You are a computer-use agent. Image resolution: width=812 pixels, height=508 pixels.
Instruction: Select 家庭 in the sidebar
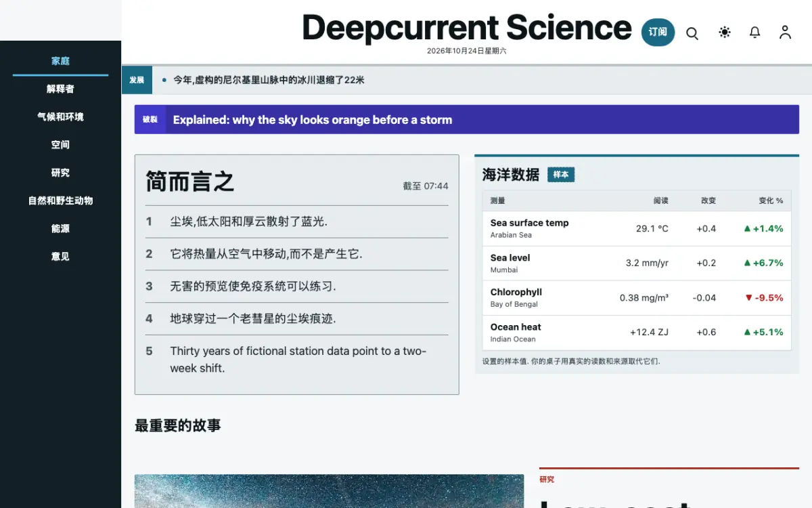coord(60,61)
